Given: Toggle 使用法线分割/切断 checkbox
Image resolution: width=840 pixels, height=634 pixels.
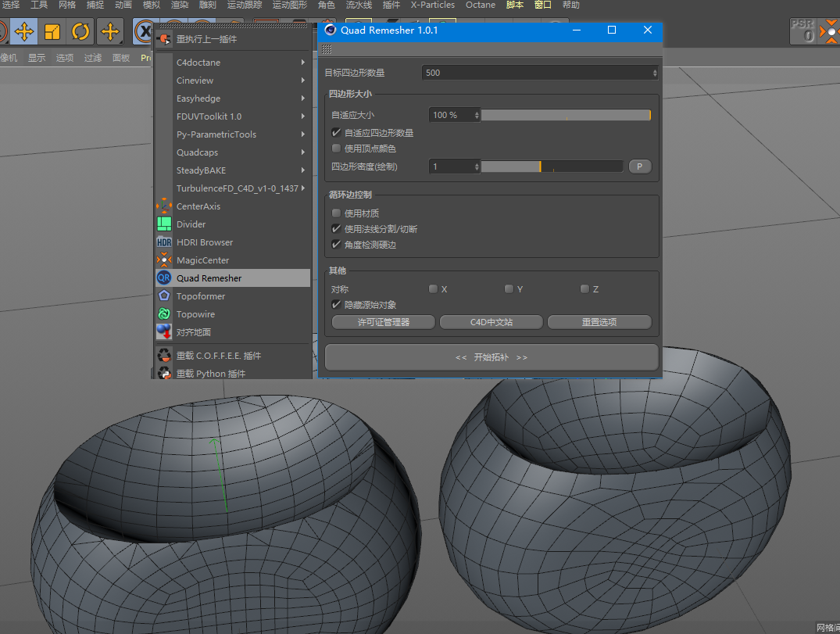Looking at the screenshot, I should click(337, 229).
